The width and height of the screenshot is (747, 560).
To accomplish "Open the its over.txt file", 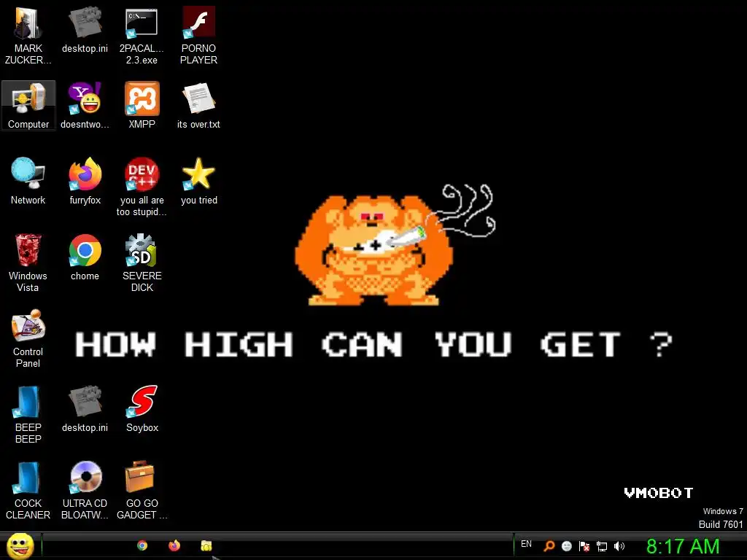I will 198,105.
